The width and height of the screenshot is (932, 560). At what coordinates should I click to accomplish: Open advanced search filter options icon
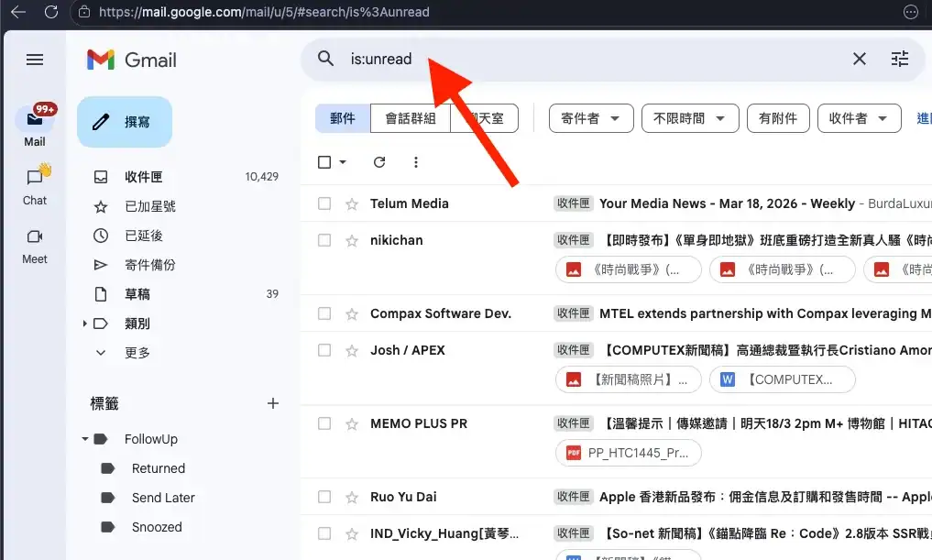coord(900,59)
